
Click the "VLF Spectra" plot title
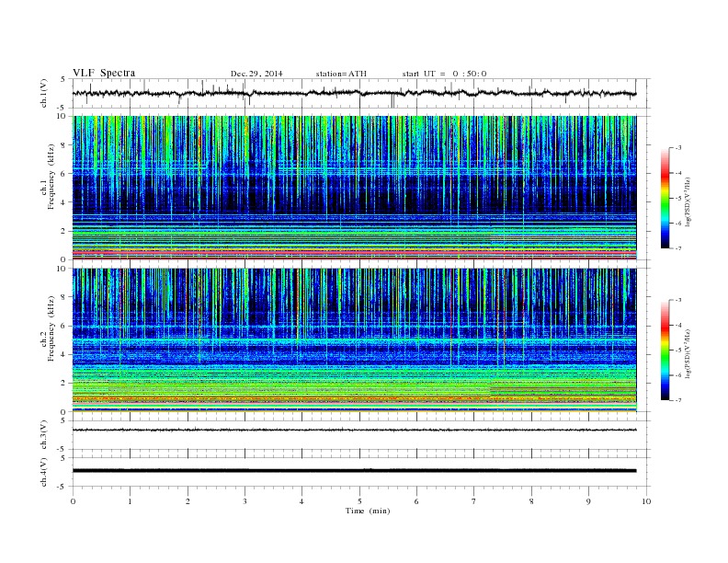click(x=104, y=73)
